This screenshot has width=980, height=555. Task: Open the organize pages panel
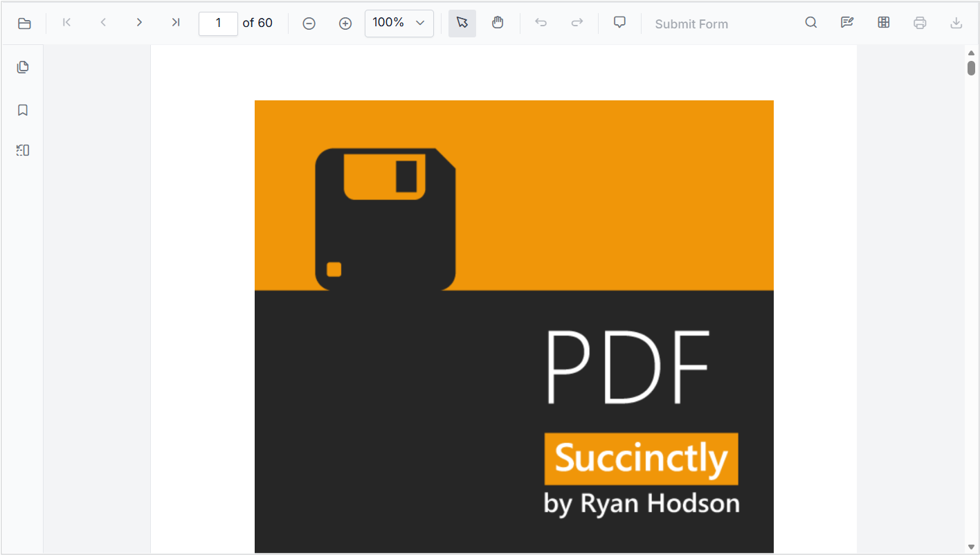(22, 149)
